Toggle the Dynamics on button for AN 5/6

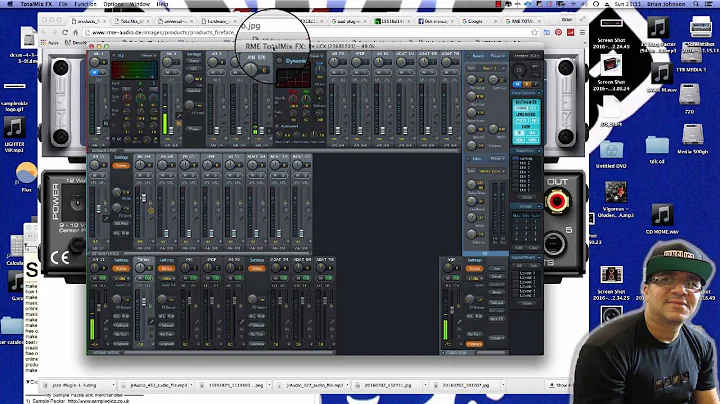279,61
